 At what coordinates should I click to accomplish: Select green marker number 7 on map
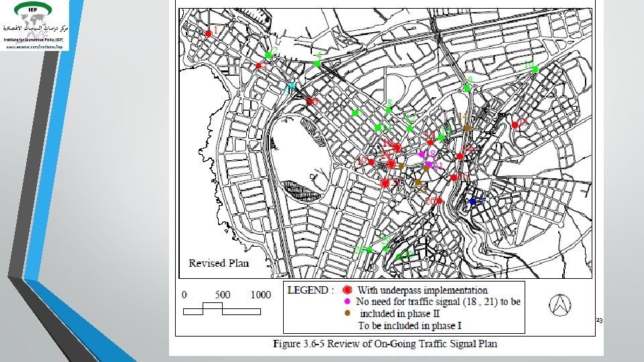pyautogui.click(x=356, y=113)
